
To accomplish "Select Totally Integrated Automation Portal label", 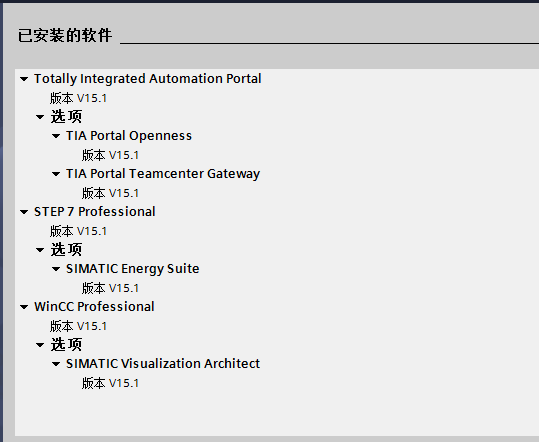I will pyautogui.click(x=147, y=79).
